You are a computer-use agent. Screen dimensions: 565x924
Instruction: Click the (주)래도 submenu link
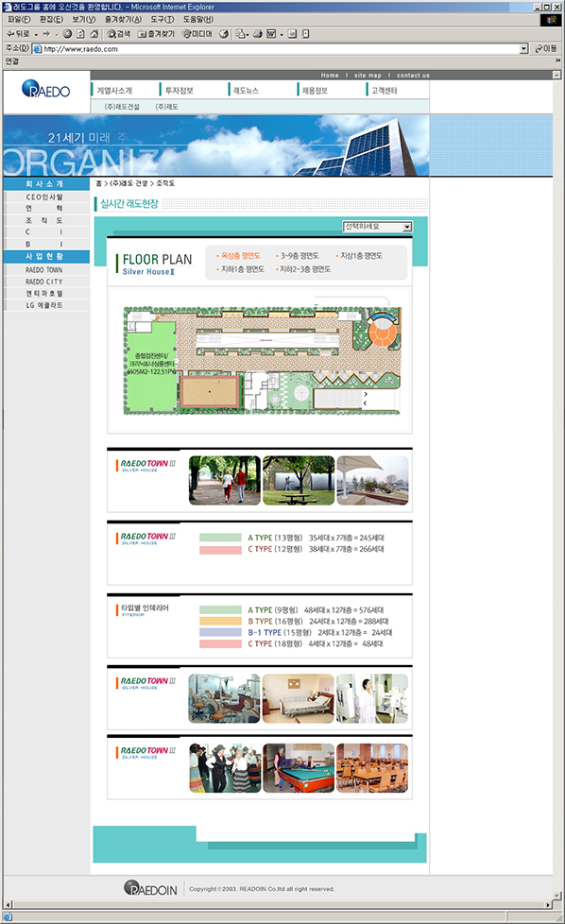click(x=166, y=107)
